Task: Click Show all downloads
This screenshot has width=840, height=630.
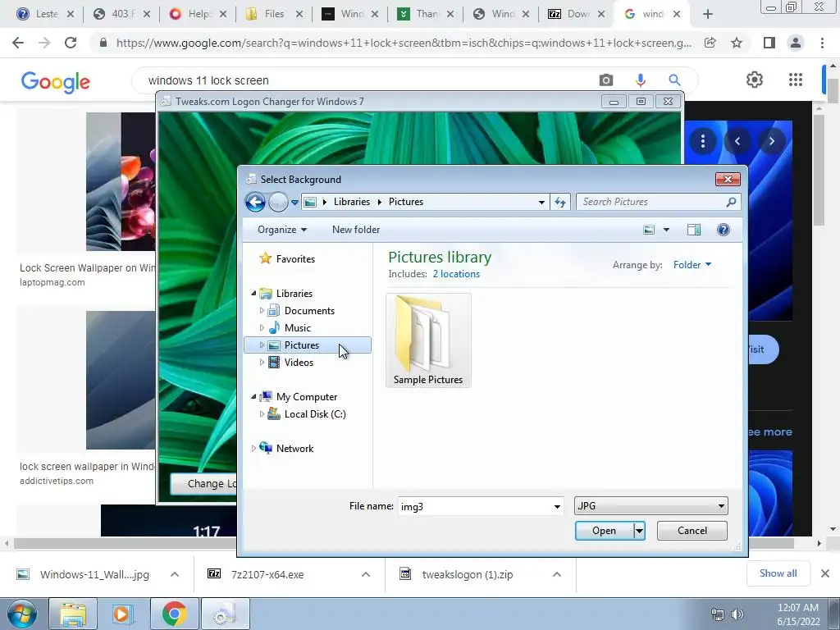Action: pos(778,573)
